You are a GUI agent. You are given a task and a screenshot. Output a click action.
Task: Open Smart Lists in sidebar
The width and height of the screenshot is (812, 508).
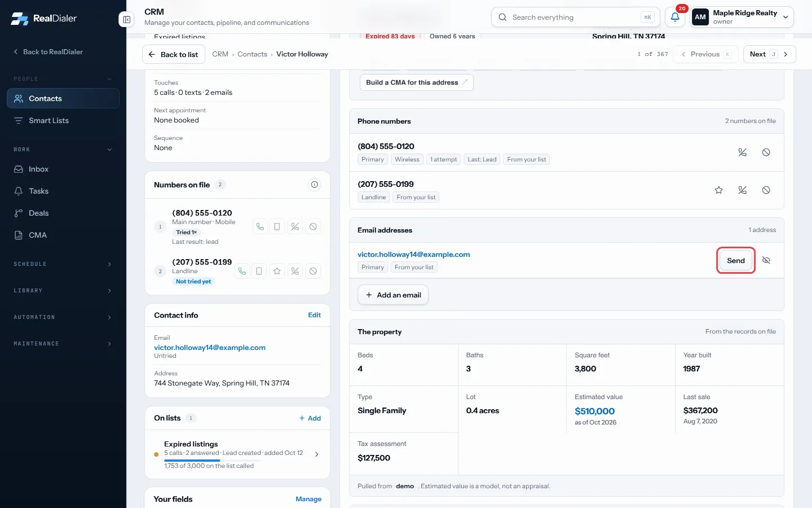(x=63, y=120)
